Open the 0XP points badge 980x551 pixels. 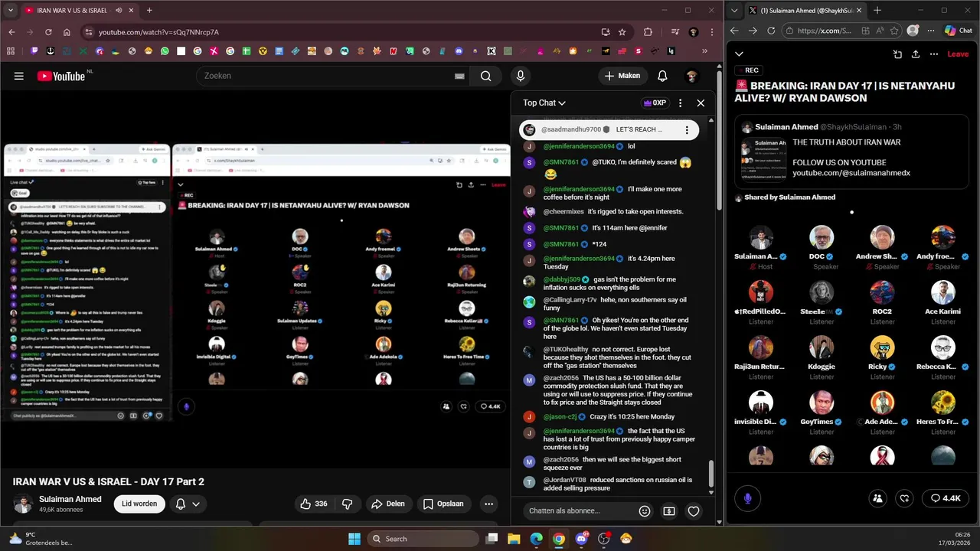655,103
